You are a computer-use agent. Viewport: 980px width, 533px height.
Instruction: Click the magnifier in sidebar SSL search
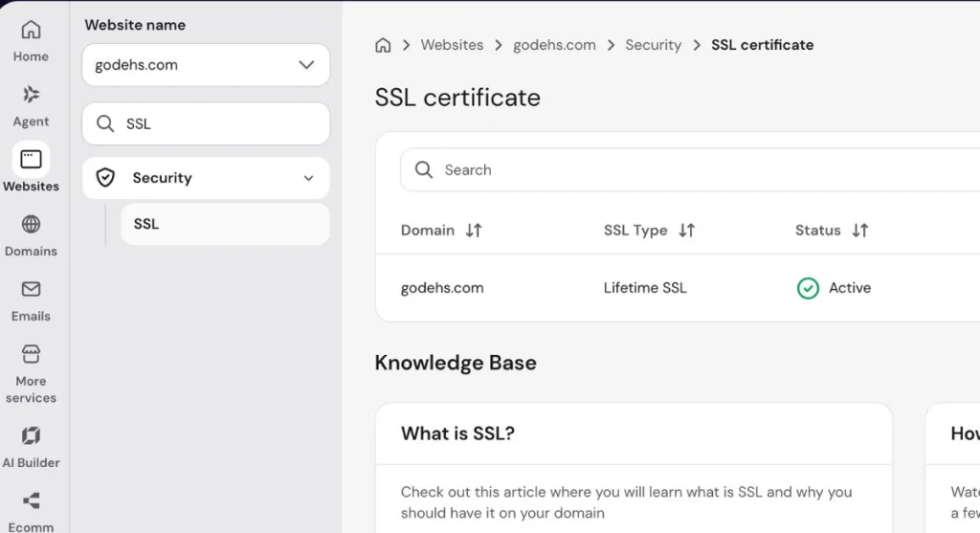point(105,123)
